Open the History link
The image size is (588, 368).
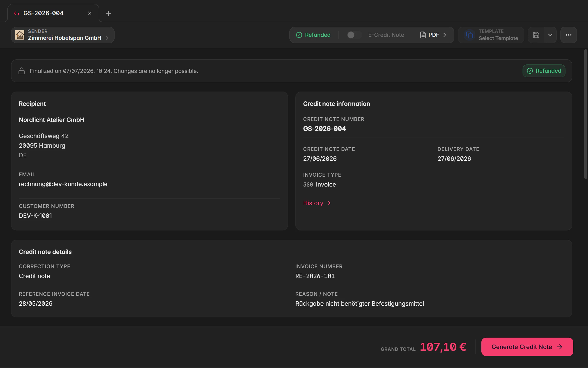(317, 203)
